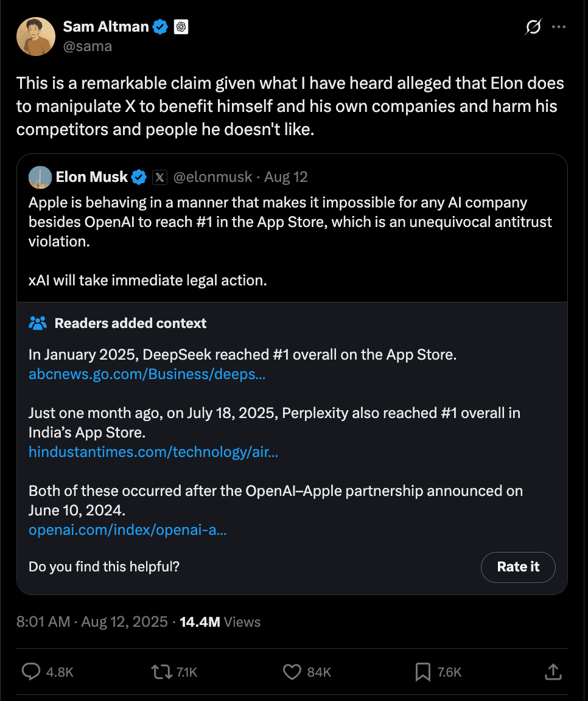
Task: Bookmark this post
Action: pos(422,672)
